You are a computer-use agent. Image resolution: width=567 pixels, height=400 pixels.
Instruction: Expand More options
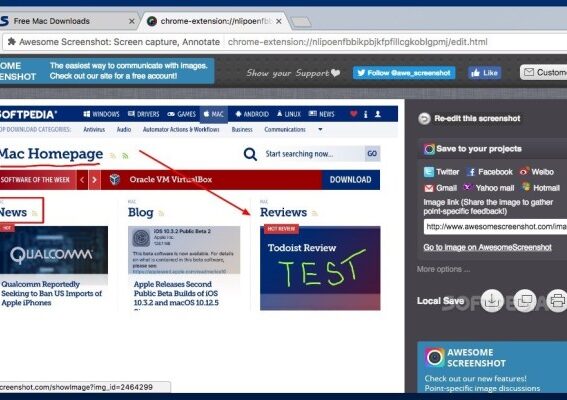(x=443, y=269)
